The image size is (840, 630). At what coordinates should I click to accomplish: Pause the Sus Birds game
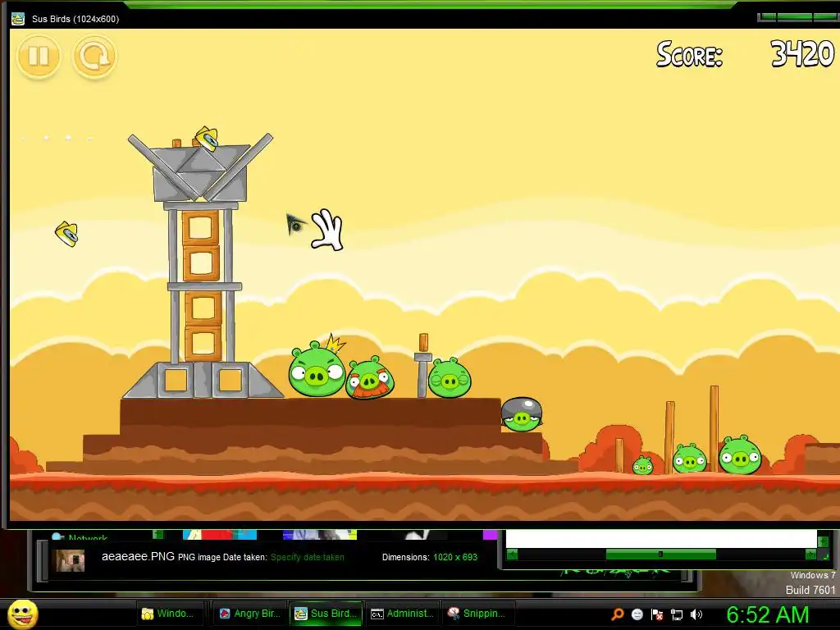(x=39, y=56)
